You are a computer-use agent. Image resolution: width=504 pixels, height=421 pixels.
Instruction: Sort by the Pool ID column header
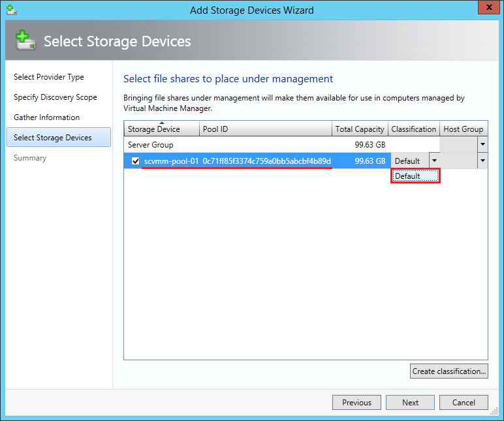(215, 129)
